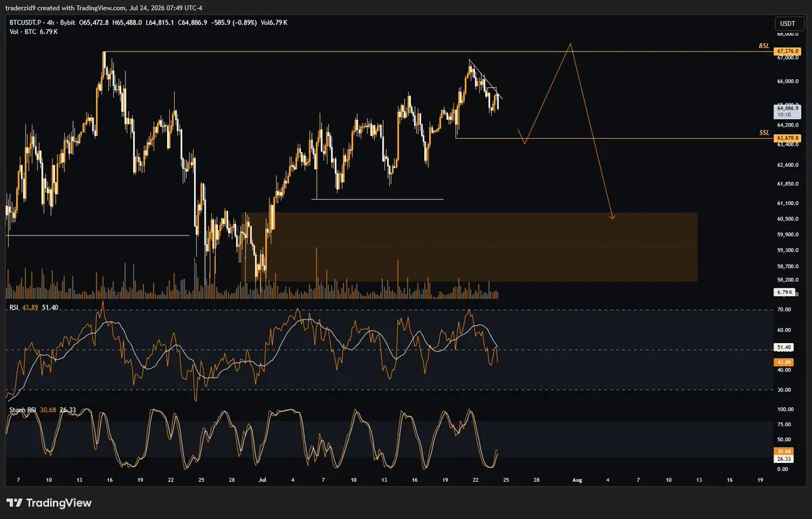Click the Vol · BTC 6.79 K legend
The width and height of the screenshot is (812, 519).
click(x=33, y=32)
